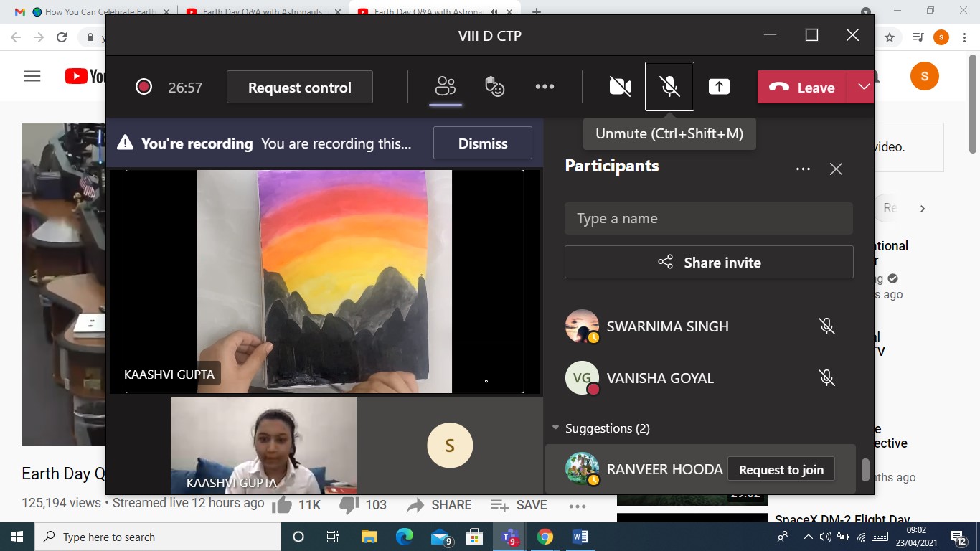The image size is (980, 551).
Task: Open the volume control in system tray
Action: [826, 537]
